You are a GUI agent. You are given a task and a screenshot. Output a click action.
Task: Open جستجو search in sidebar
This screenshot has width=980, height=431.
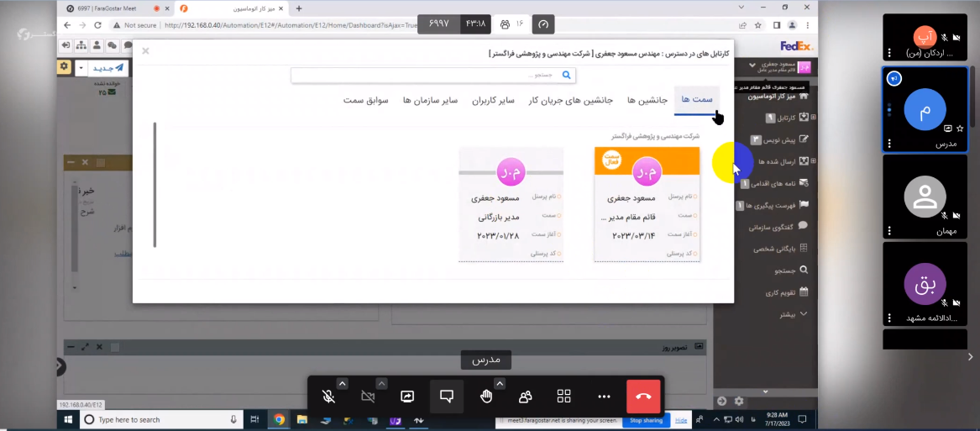791,271
